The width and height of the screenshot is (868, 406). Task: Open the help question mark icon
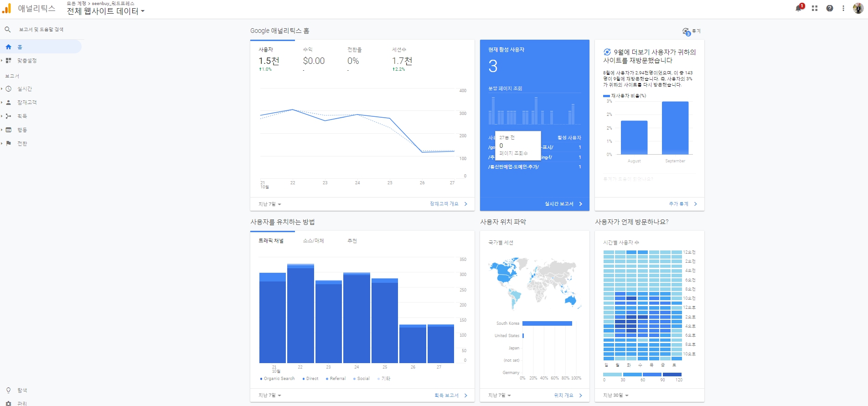pos(830,8)
